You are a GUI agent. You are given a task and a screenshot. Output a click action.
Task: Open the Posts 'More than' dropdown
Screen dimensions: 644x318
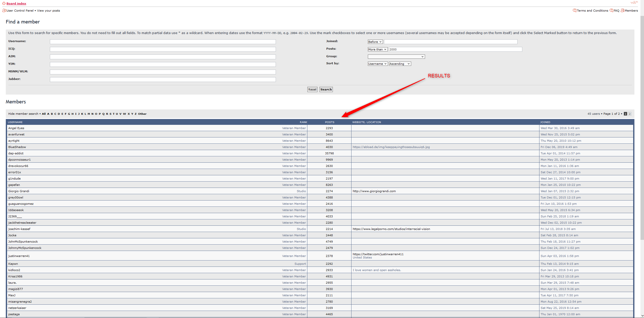click(x=377, y=49)
